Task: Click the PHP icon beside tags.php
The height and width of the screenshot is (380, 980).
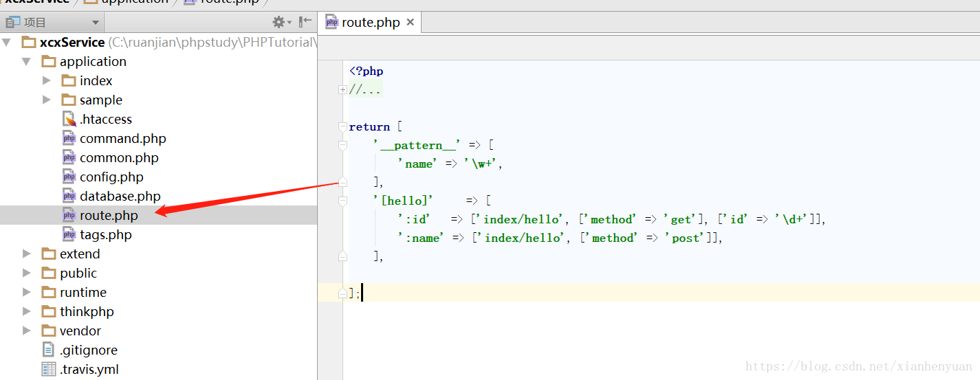Action: click(69, 234)
